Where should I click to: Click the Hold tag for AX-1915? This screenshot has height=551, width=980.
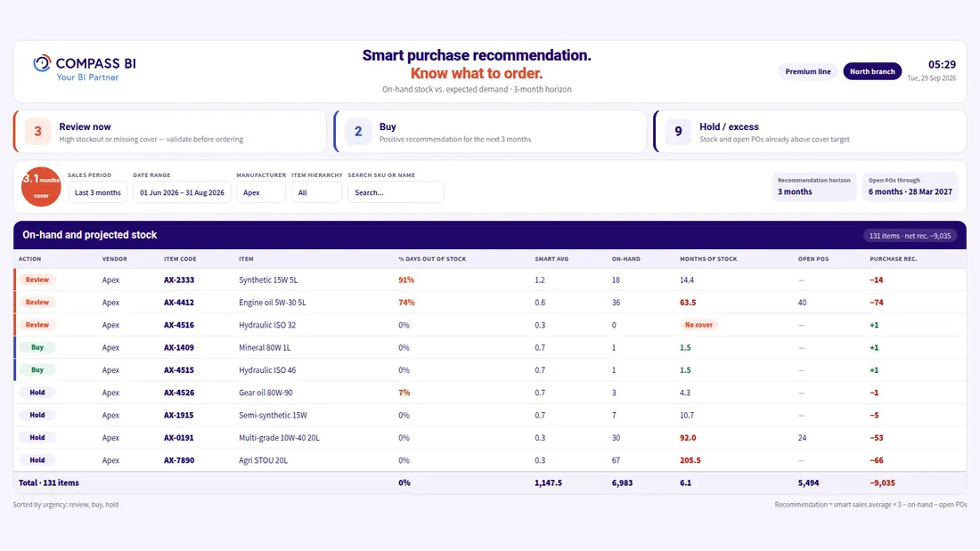click(37, 415)
